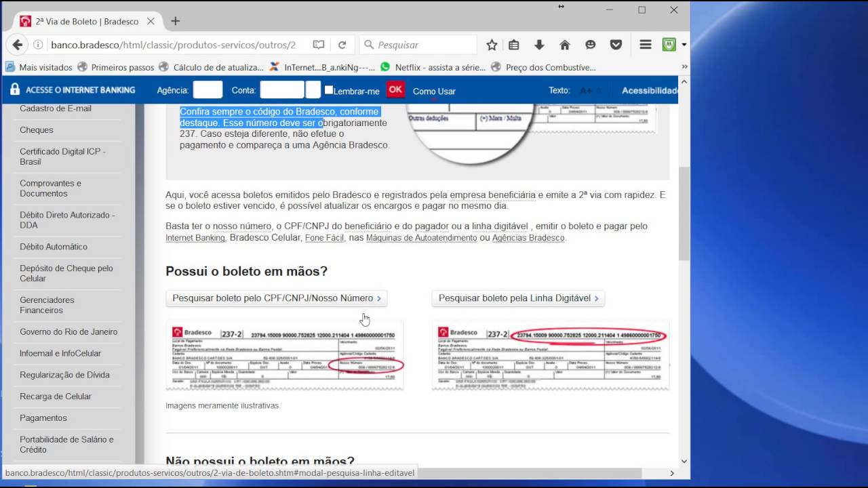Close the 2ª Via de Boleto tab

[x=151, y=21]
